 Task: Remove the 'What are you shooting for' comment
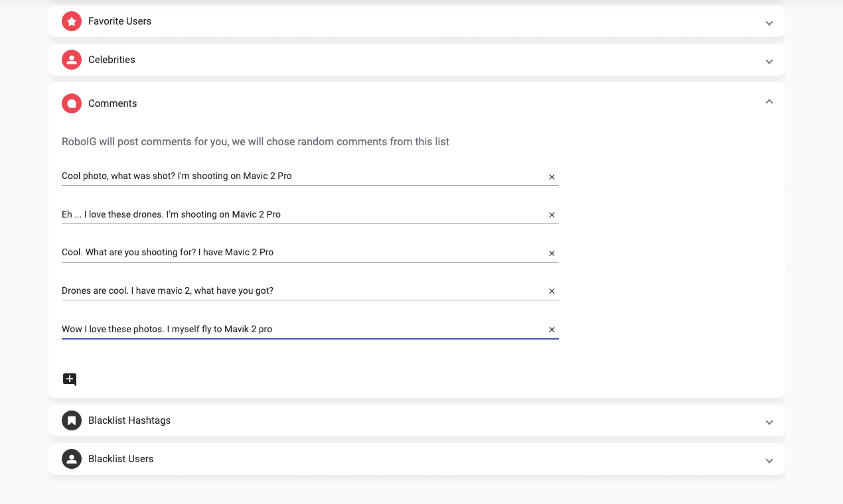(x=552, y=253)
